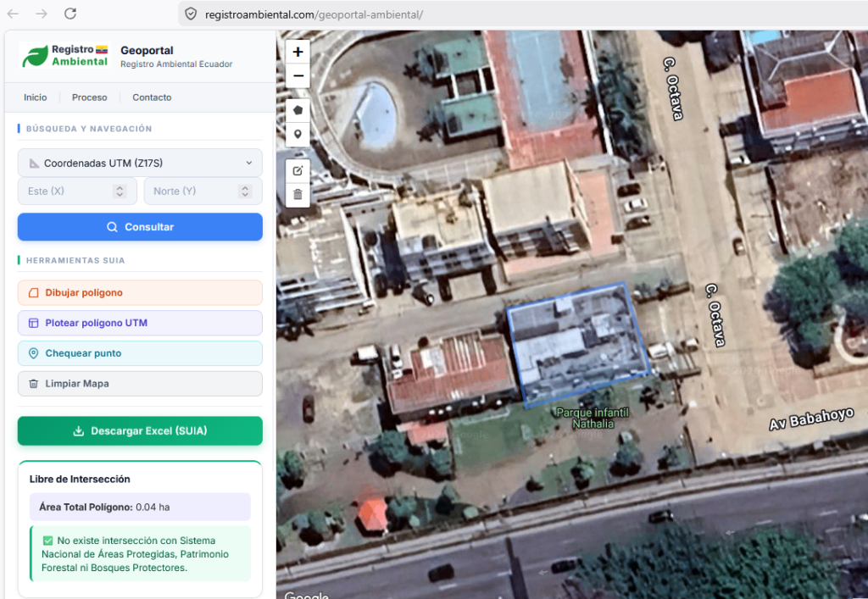The image size is (868, 599).
Task: Select the location marker tool on the map
Action: 298,134
